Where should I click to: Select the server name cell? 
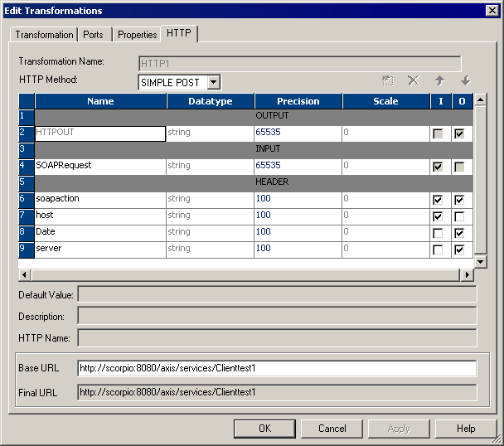coord(100,250)
